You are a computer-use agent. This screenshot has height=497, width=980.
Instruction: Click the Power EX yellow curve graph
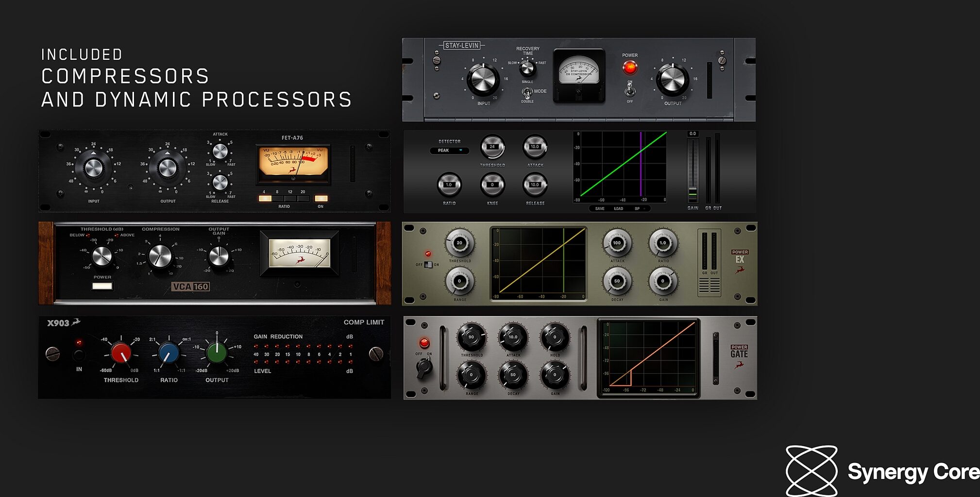click(x=539, y=264)
